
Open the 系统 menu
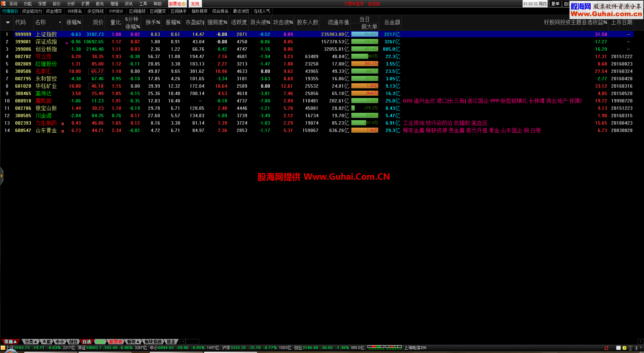pyautogui.click(x=13, y=4)
